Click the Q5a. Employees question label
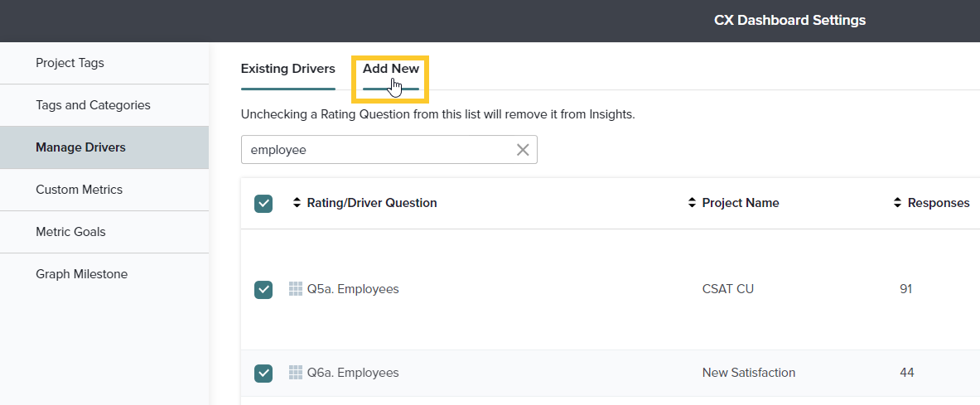This screenshot has width=980, height=405. pos(353,289)
